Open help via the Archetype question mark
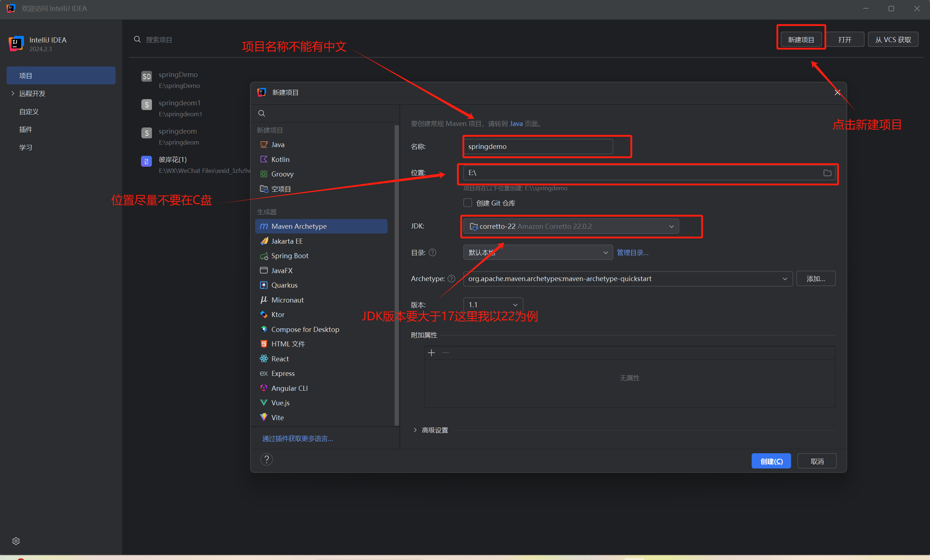Viewport: 930px width, 560px height. 451,279
